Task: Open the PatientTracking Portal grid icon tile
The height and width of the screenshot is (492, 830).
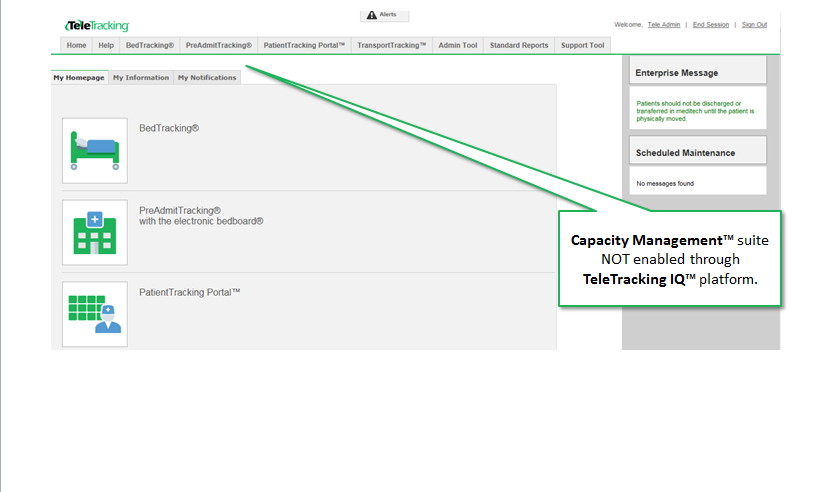Action: pos(95,314)
